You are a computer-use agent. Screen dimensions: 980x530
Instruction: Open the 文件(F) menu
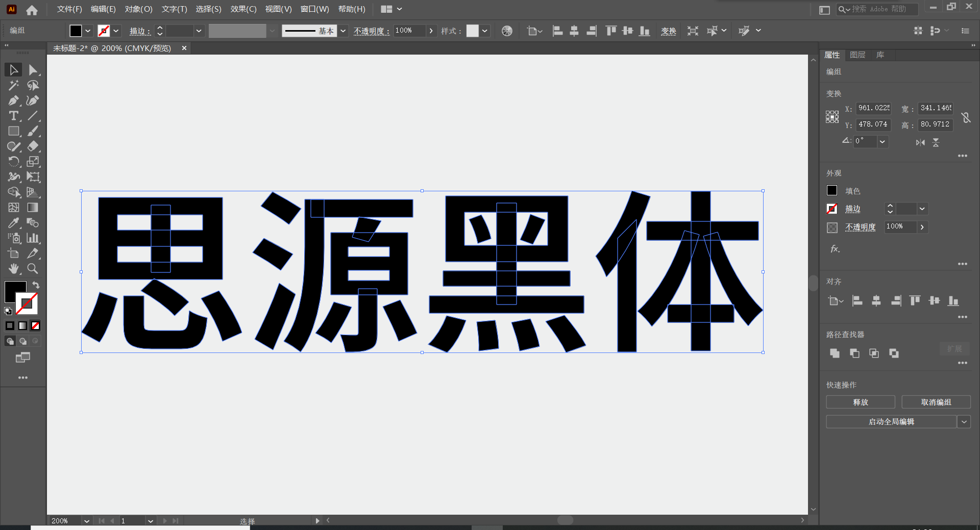click(69, 9)
